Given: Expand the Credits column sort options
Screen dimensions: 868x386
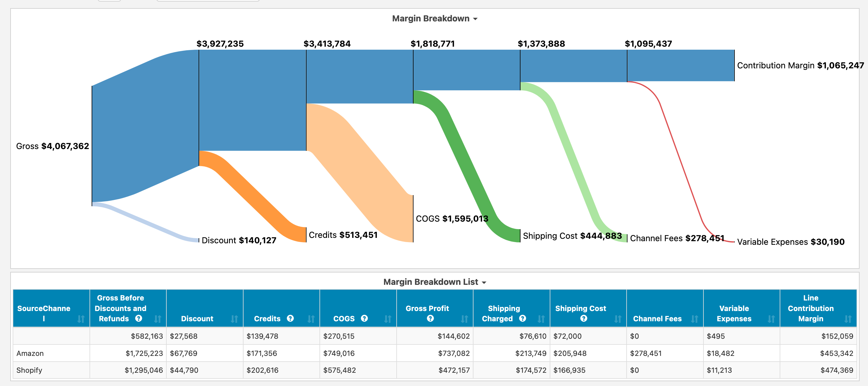Looking at the screenshot, I should (311, 319).
